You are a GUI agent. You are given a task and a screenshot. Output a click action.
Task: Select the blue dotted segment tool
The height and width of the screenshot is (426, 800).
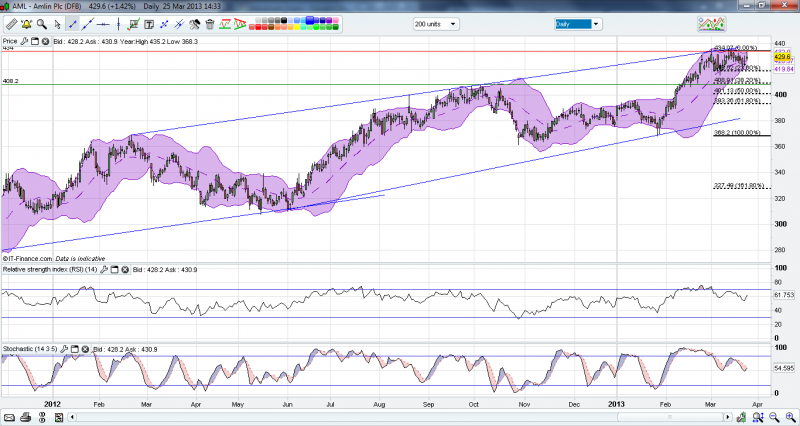pos(164,24)
